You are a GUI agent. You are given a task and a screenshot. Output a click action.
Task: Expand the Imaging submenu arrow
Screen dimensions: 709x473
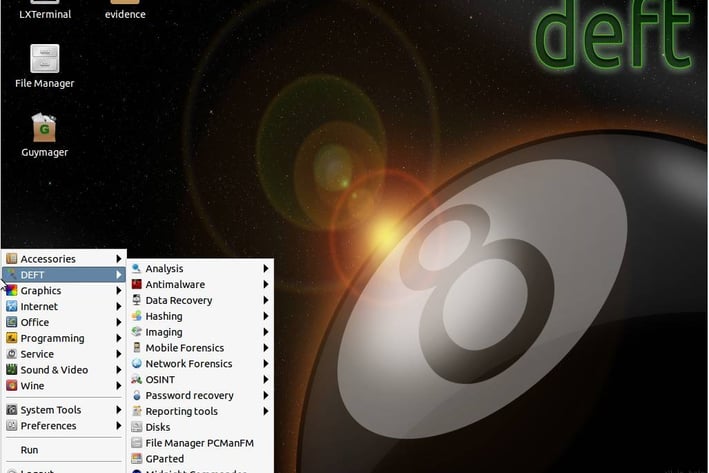point(266,332)
